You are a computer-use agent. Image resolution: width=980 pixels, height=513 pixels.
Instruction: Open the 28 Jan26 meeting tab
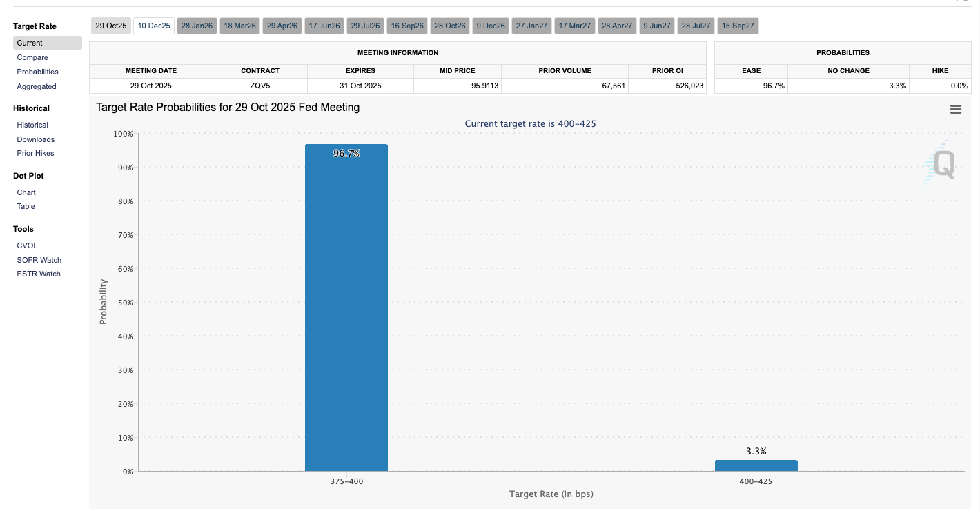197,26
